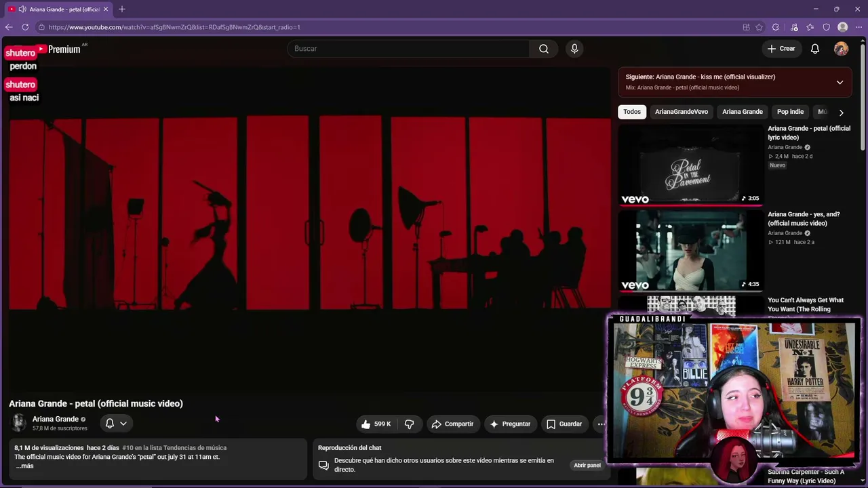Expand the Siguiente playlist panel
The height and width of the screenshot is (488, 868).
click(x=840, y=83)
